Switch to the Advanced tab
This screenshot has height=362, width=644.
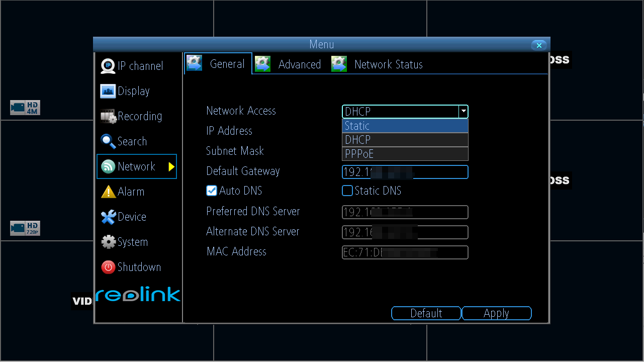(300, 64)
